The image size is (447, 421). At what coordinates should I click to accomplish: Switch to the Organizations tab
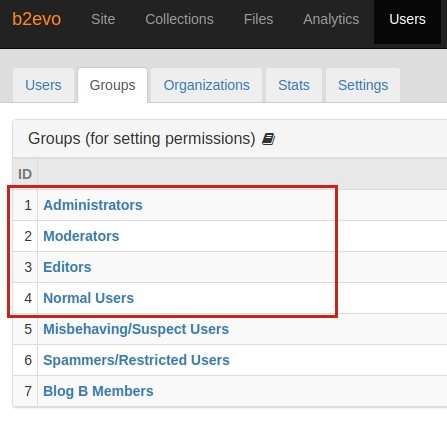206,85
